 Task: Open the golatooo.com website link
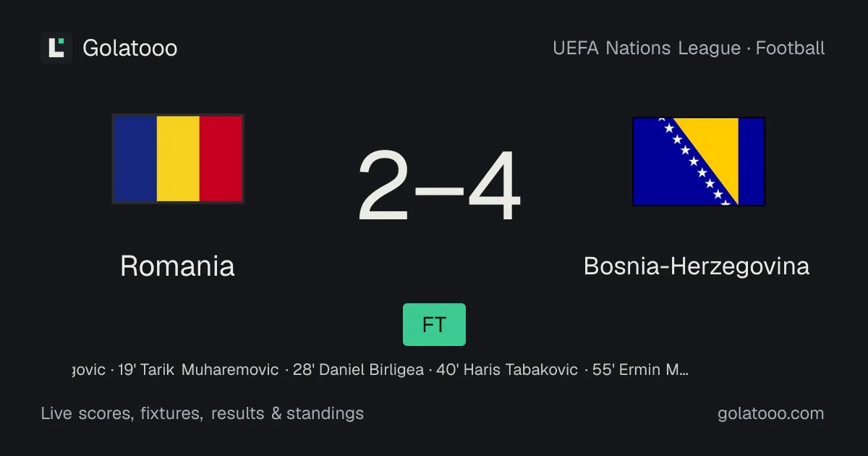point(771,414)
